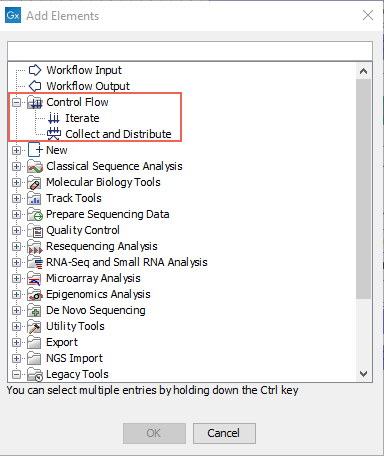Viewport: 384px width, 456px height.
Task: Click the search filter input field
Action: [190, 51]
